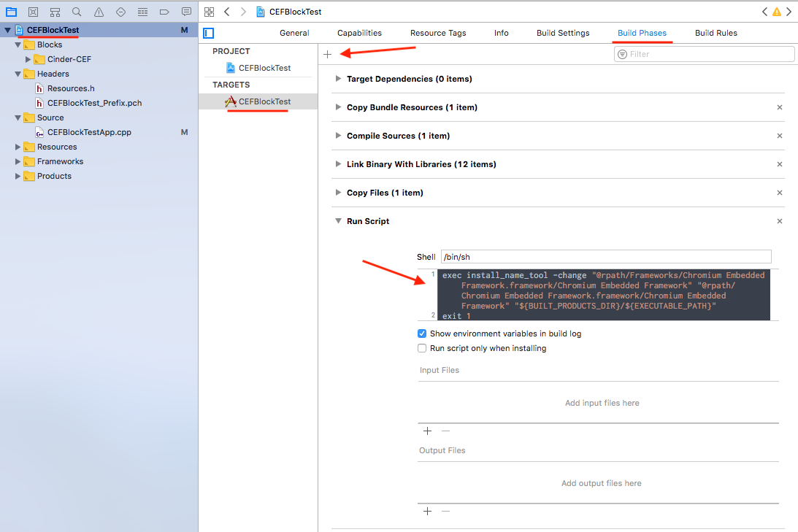Screen dimensions: 798x532
Task: Open the Breakpoint navigator icon
Action: [164, 12]
